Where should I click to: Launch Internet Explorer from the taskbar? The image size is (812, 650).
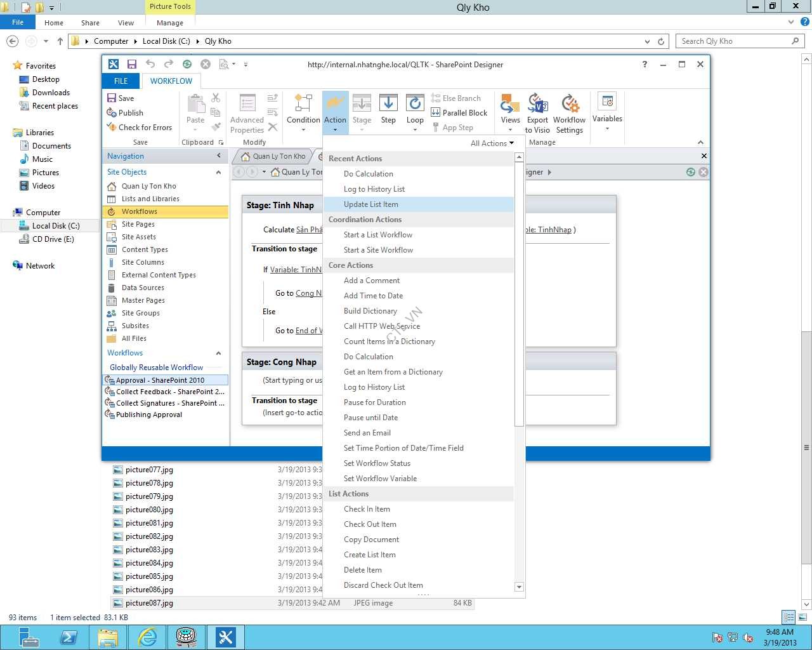click(147, 637)
